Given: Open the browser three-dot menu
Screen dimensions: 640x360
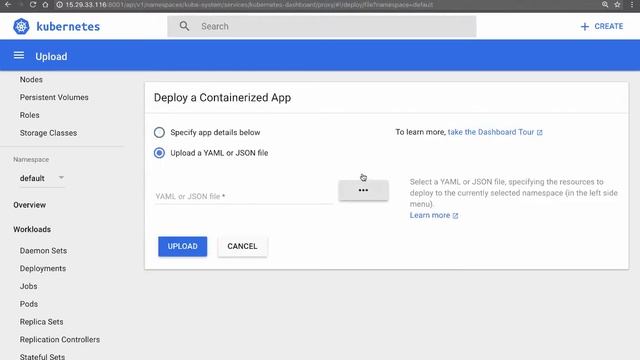Looking at the screenshot, I should point(631,4).
